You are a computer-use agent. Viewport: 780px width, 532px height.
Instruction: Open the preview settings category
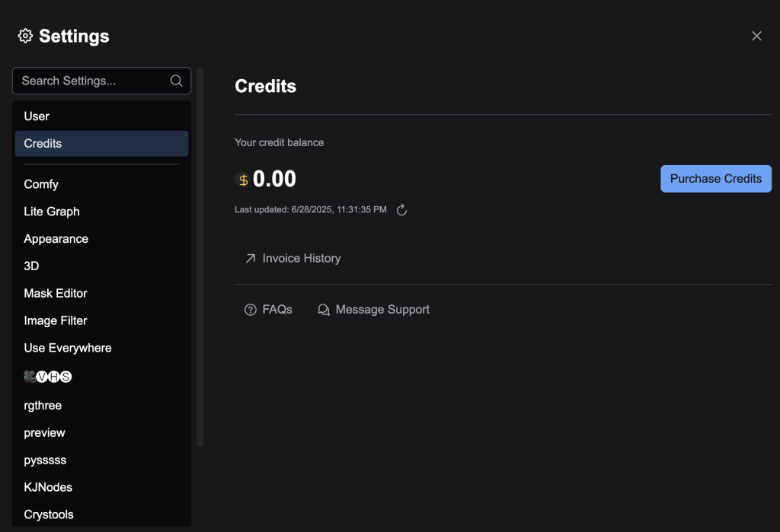pos(101,432)
